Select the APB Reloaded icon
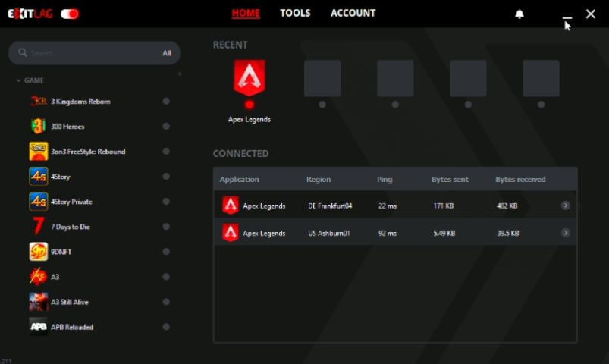The width and height of the screenshot is (609, 364). tap(39, 327)
